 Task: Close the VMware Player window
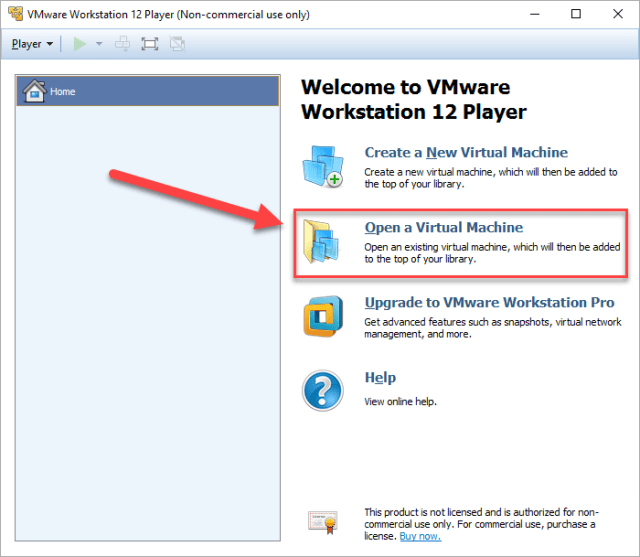pyautogui.click(x=618, y=14)
